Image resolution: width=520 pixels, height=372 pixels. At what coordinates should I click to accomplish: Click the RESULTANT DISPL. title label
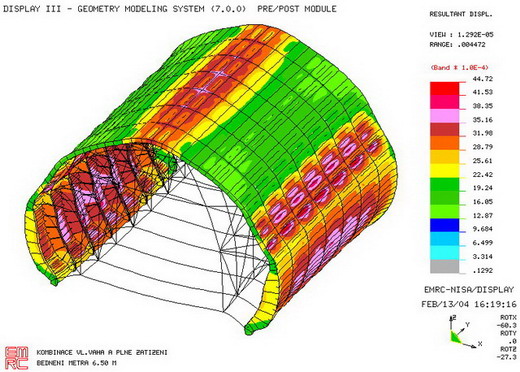point(461,14)
